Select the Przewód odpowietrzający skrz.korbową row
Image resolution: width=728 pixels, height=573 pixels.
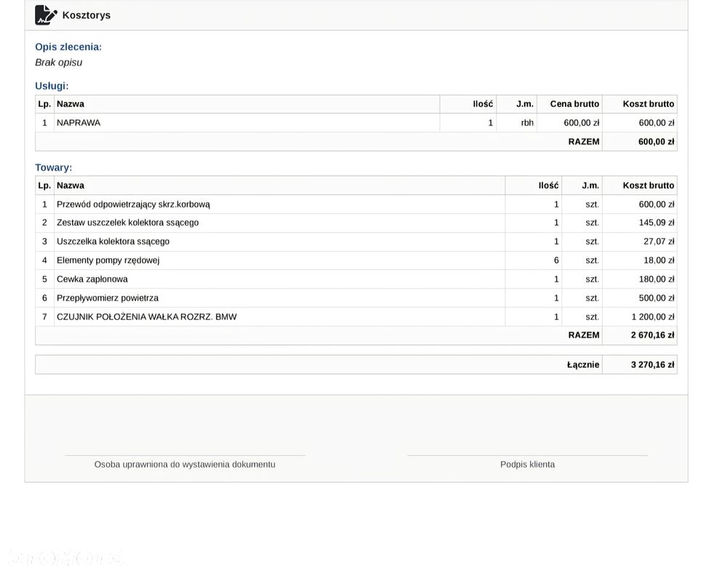click(x=356, y=205)
